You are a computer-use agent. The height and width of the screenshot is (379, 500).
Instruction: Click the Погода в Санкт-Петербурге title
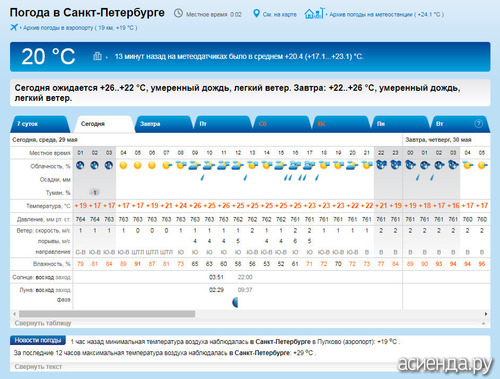pos(87,13)
